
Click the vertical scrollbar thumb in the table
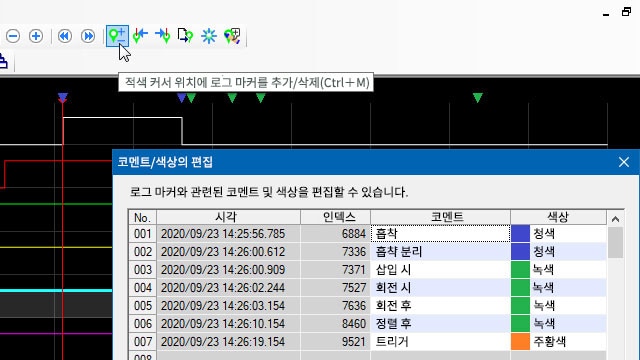point(615,243)
